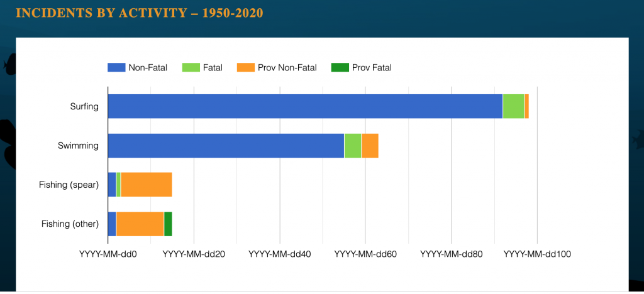The height and width of the screenshot is (294, 644).
Task: Select the green Fatal segment of Surfing bar
Action: (513, 106)
